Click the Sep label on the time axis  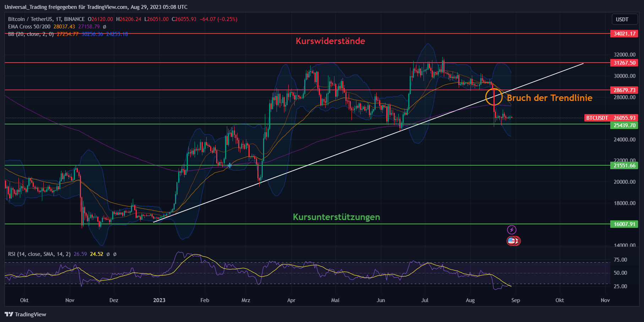515,300
